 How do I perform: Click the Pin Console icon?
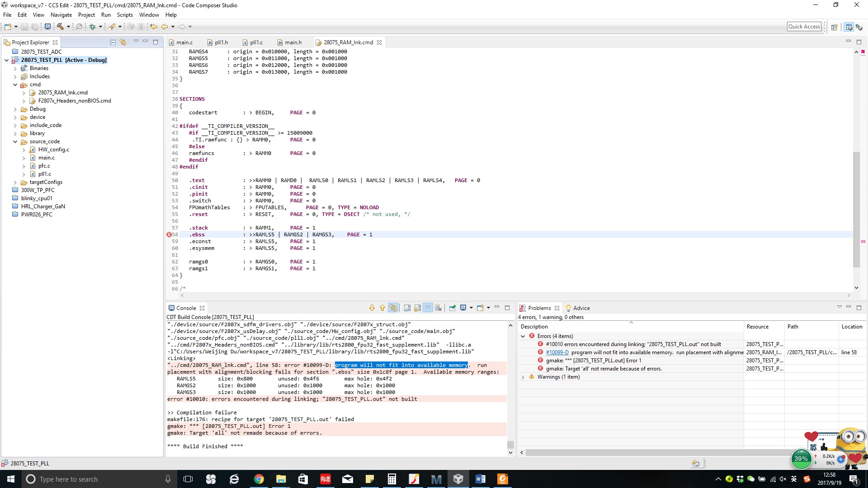[452, 308]
